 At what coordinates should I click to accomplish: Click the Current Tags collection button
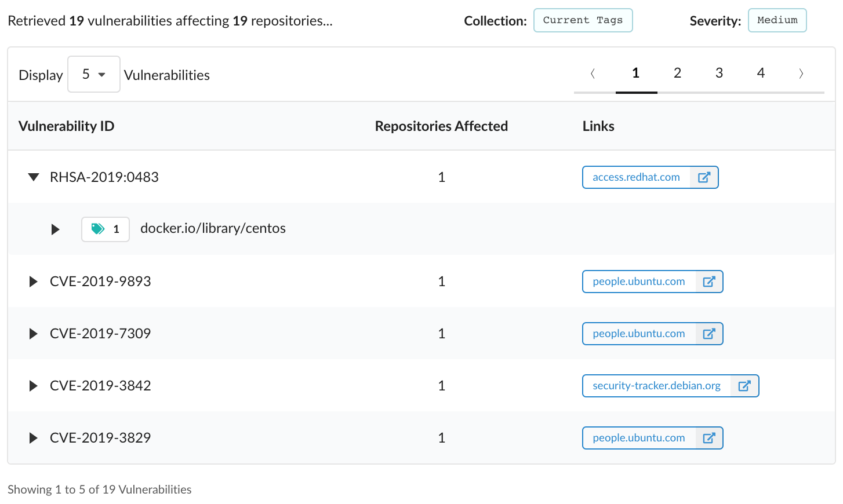(583, 20)
